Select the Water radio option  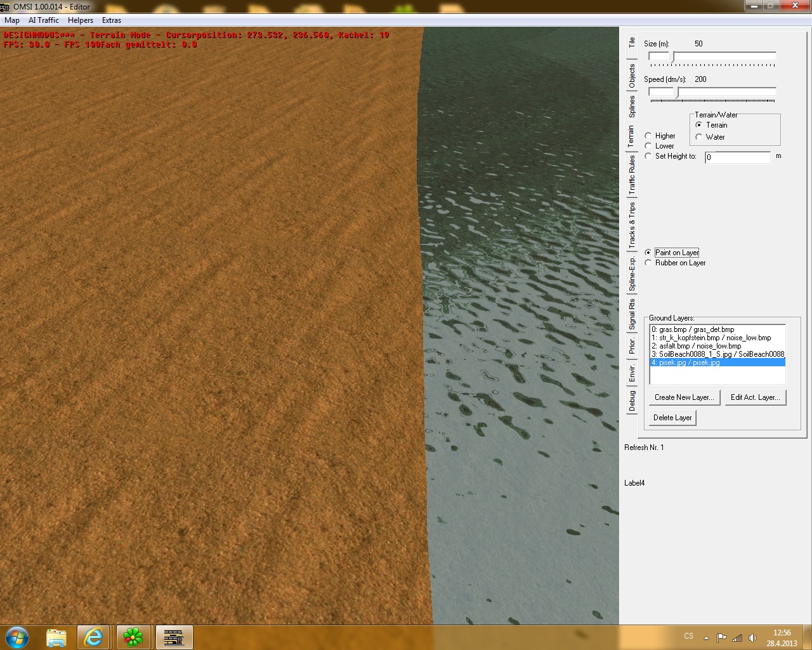point(699,137)
